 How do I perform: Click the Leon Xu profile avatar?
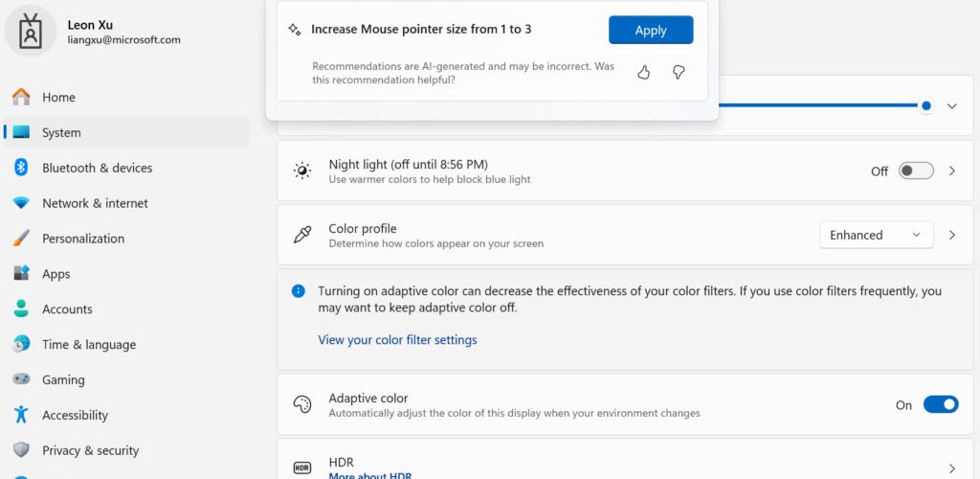(31, 31)
